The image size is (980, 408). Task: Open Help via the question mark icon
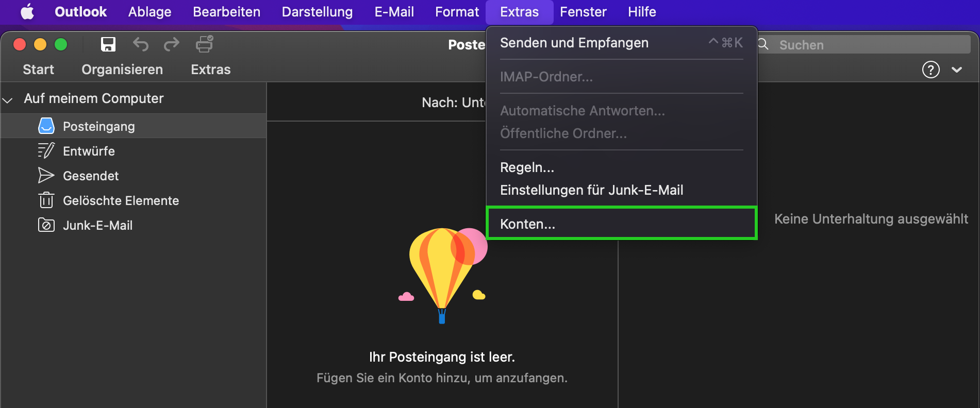coord(931,70)
